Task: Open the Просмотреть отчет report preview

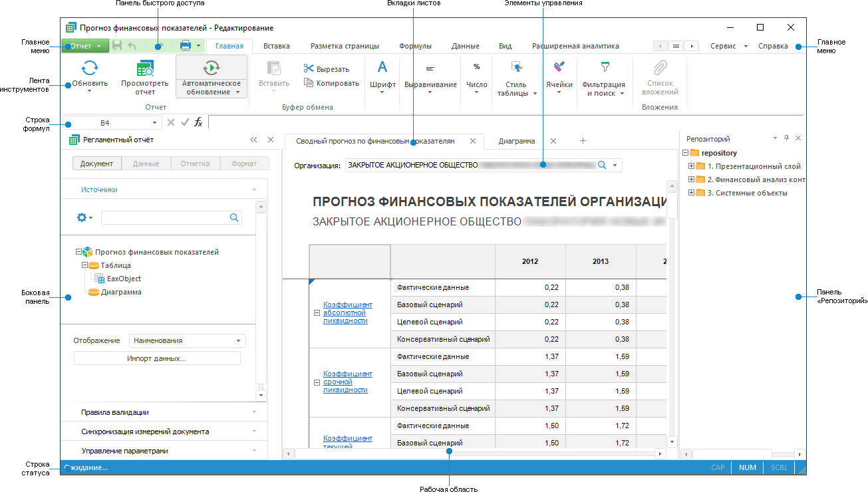Action: (x=145, y=68)
